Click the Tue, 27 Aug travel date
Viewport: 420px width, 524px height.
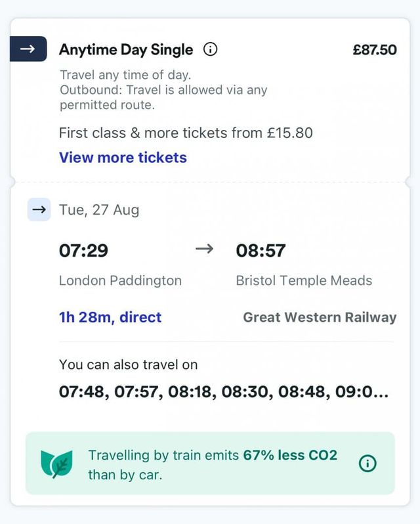coord(99,210)
